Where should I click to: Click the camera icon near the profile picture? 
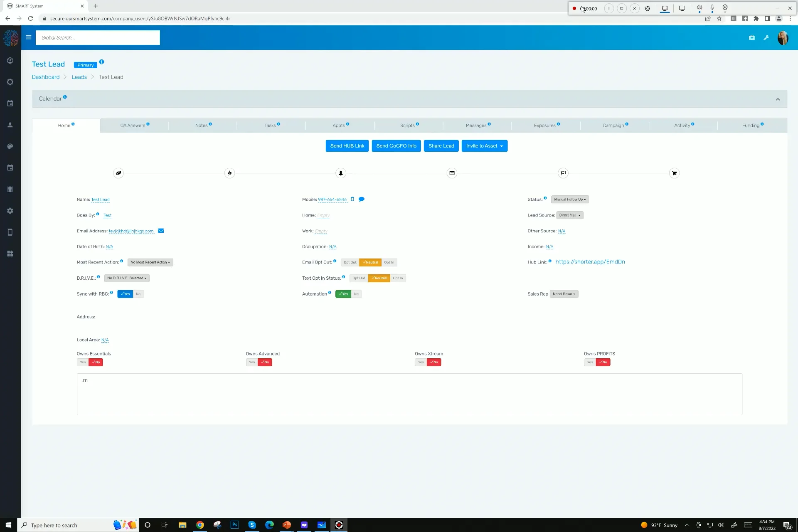point(752,37)
